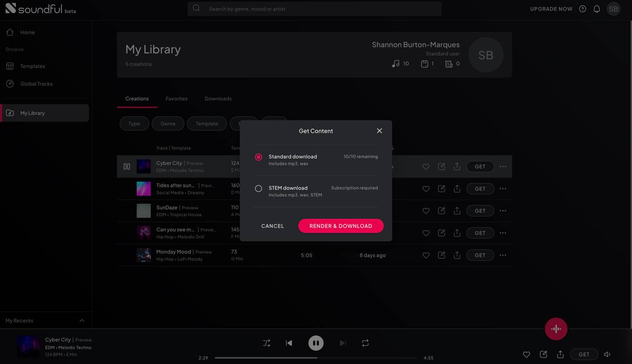The width and height of the screenshot is (632, 364).
Task: Edit the Monday Mood track
Action: pyautogui.click(x=442, y=255)
